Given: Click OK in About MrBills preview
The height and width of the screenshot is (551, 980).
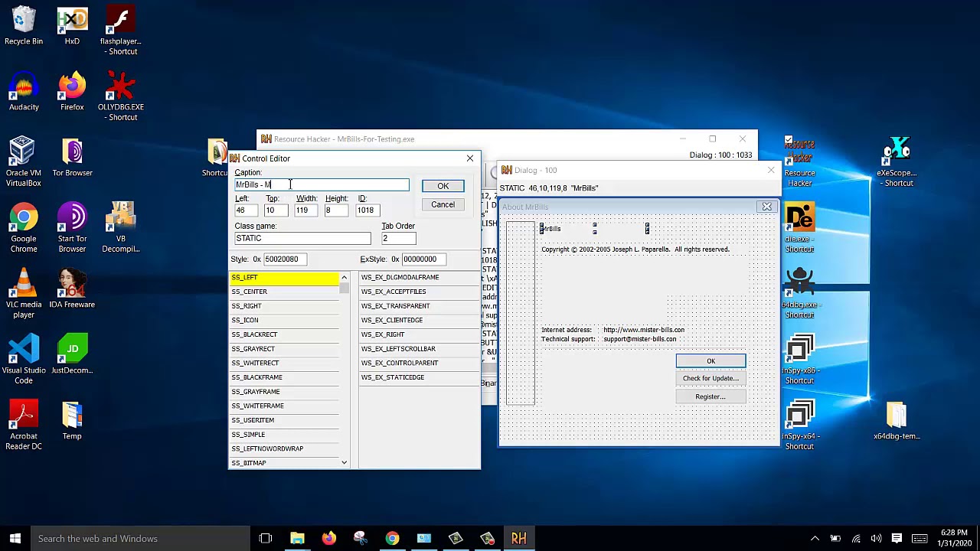Looking at the screenshot, I should [x=710, y=361].
